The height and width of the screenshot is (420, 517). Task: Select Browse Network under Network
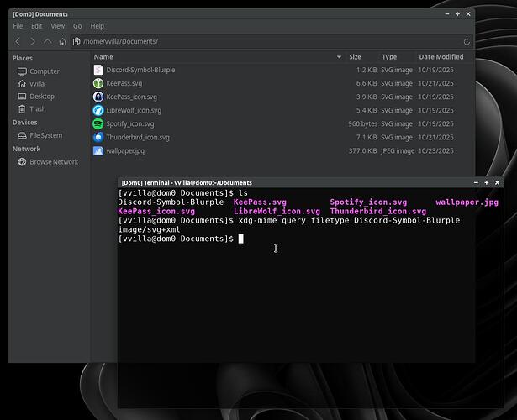pyautogui.click(x=54, y=162)
